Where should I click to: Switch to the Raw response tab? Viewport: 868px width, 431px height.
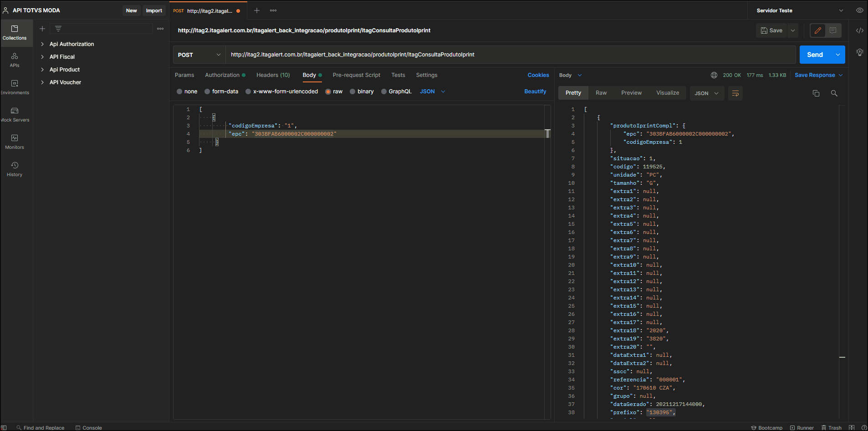coord(601,93)
